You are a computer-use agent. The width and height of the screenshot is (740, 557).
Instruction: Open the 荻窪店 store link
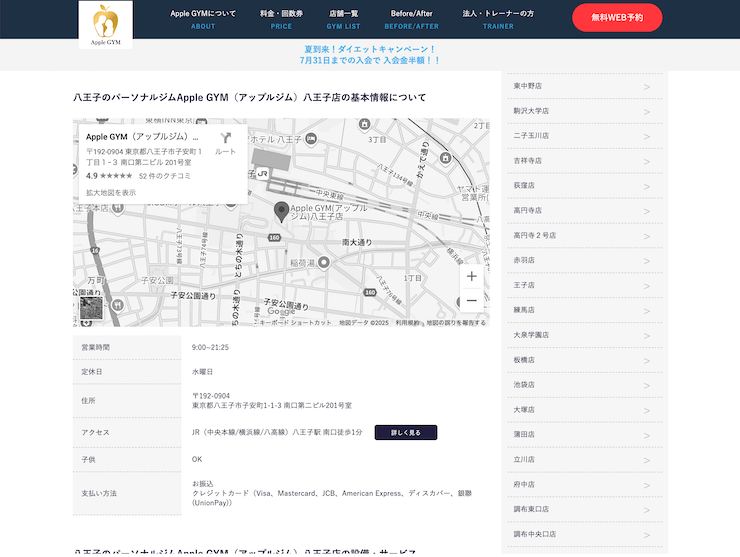pos(585,186)
